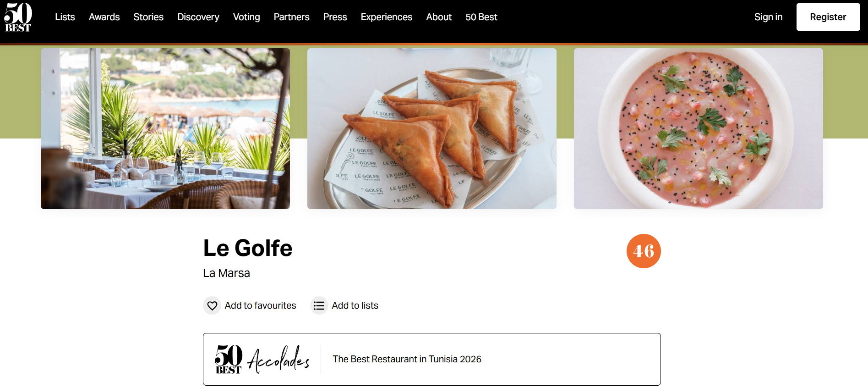Go to the Stories section
868x388 pixels.
coord(148,17)
